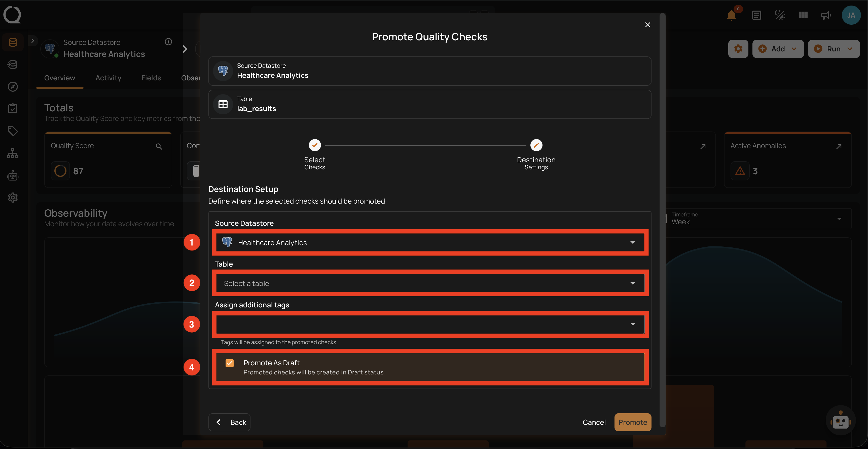Click the info icon beside Source Datastore

(168, 42)
